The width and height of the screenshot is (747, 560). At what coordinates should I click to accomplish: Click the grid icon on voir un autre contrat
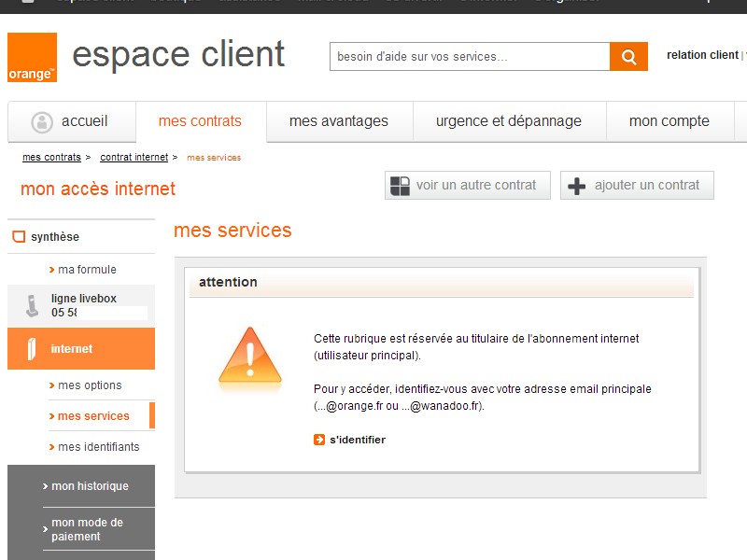400,186
